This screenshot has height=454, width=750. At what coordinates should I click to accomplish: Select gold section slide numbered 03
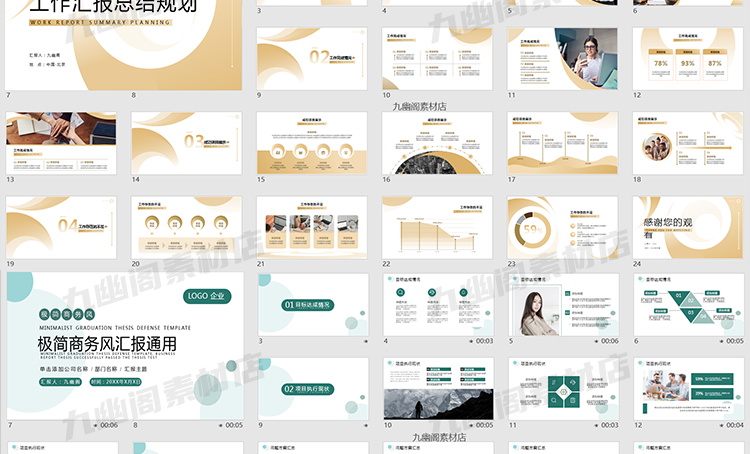tap(187, 143)
